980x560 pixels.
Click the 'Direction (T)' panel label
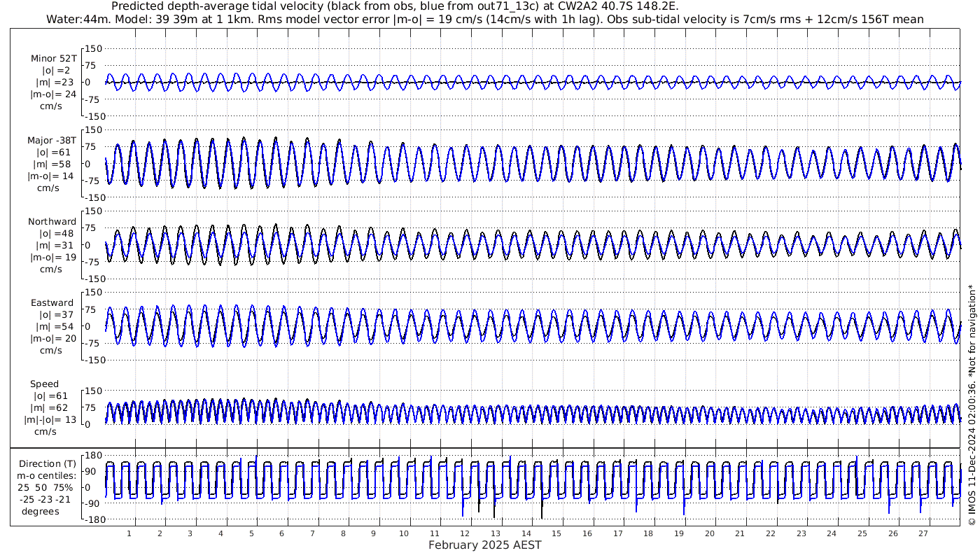[48, 464]
